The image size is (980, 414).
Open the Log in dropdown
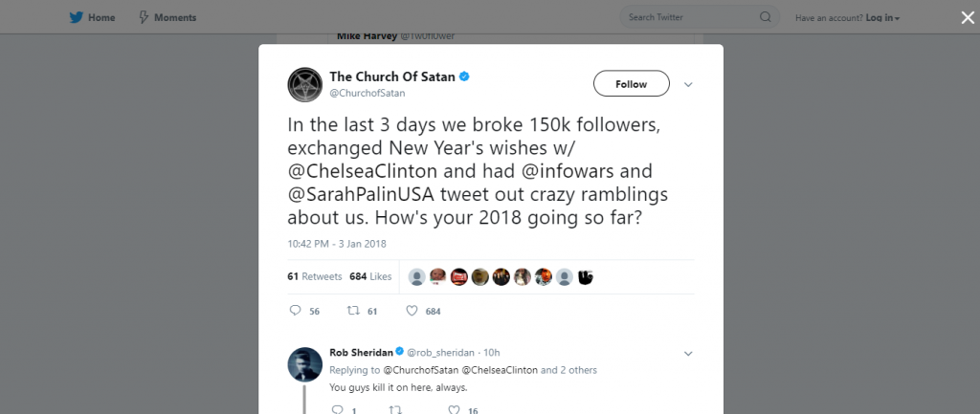882,17
